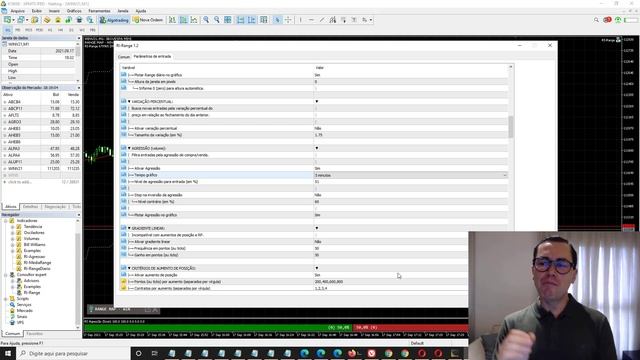Expand the Consultor expert tree node

(x=6, y=275)
